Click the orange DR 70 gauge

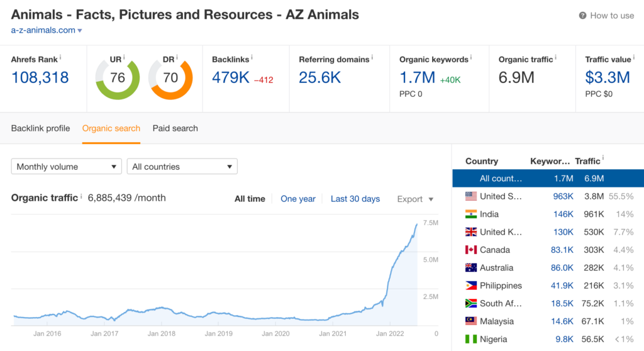pos(170,77)
